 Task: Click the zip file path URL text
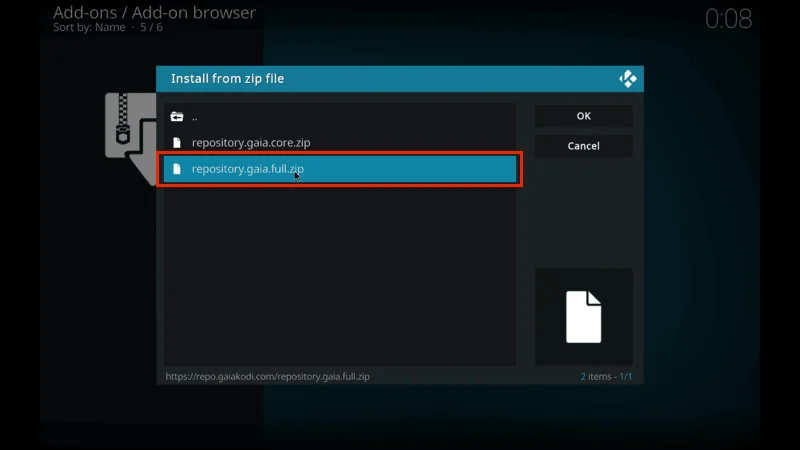click(267, 377)
